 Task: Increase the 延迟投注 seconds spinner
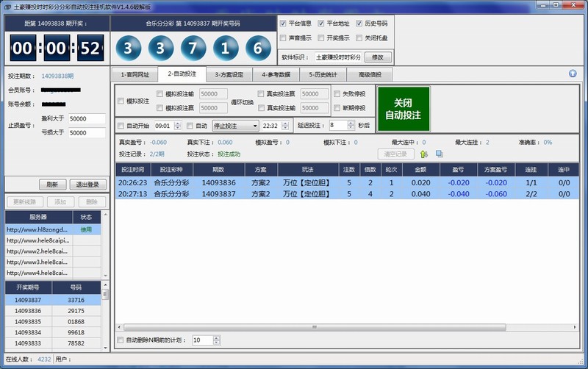coord(352,123)
